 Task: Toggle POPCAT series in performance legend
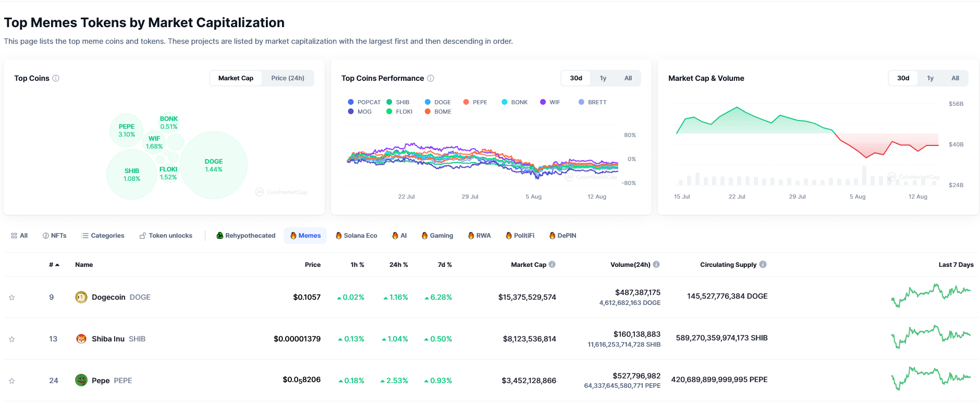point(364,102)
